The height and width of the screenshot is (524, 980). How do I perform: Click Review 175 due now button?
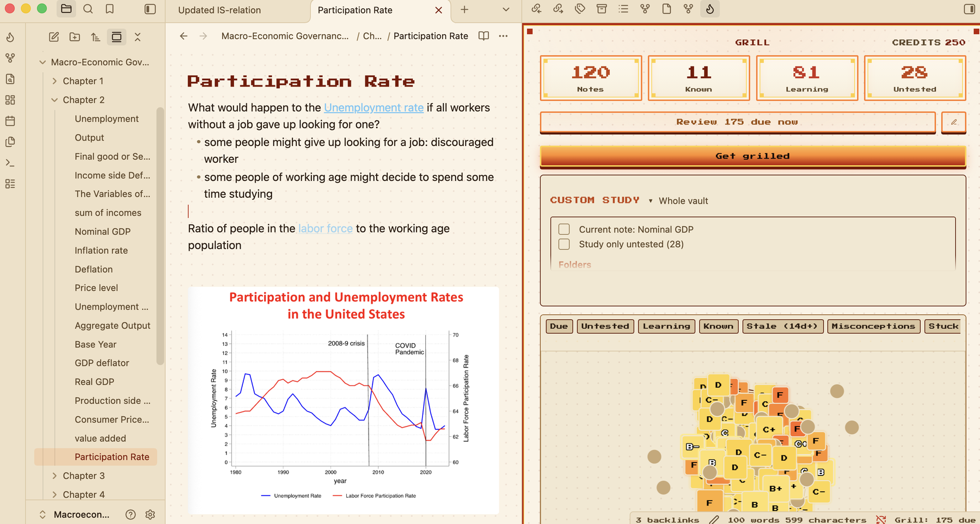(x=738, y=122)
